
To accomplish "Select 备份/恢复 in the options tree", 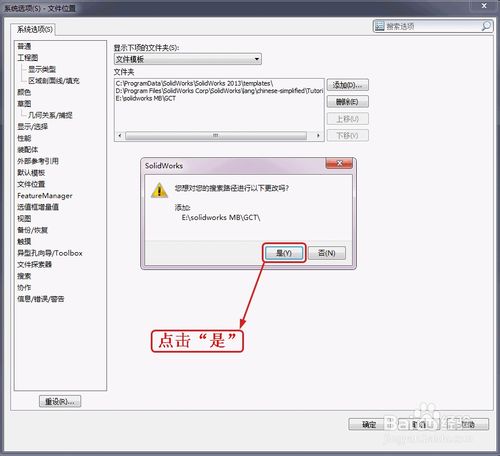I will pyautogui.click(x=32, y=230).
